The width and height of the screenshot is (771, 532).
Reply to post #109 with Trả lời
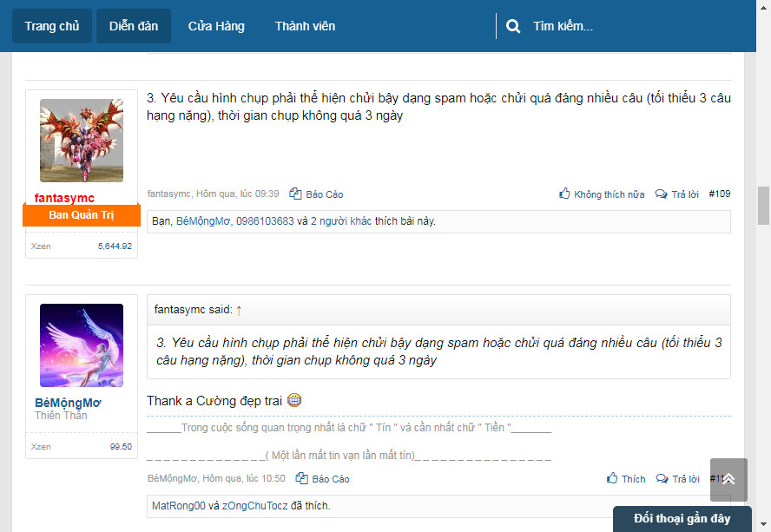pos(677,194)
